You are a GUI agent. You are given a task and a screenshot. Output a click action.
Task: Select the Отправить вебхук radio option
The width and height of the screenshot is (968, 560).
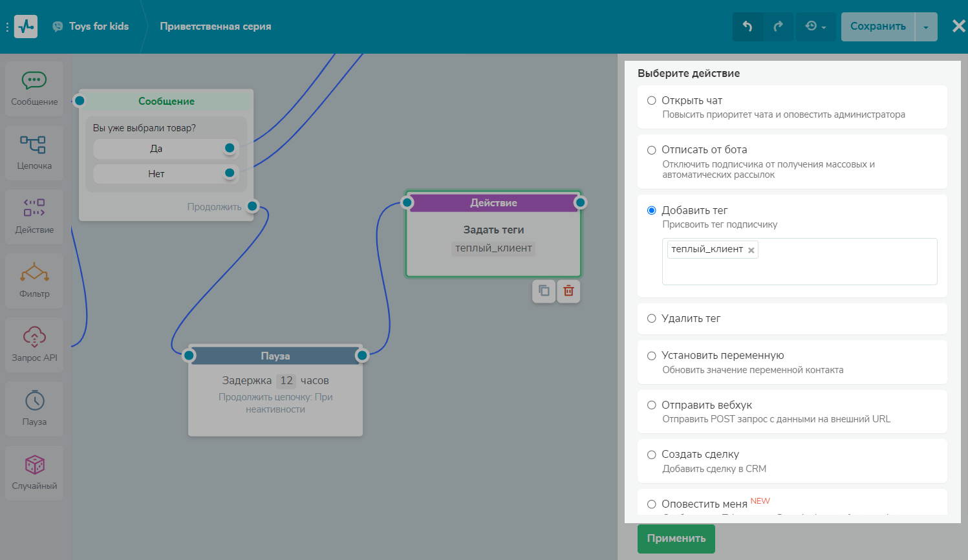(652, 405)
